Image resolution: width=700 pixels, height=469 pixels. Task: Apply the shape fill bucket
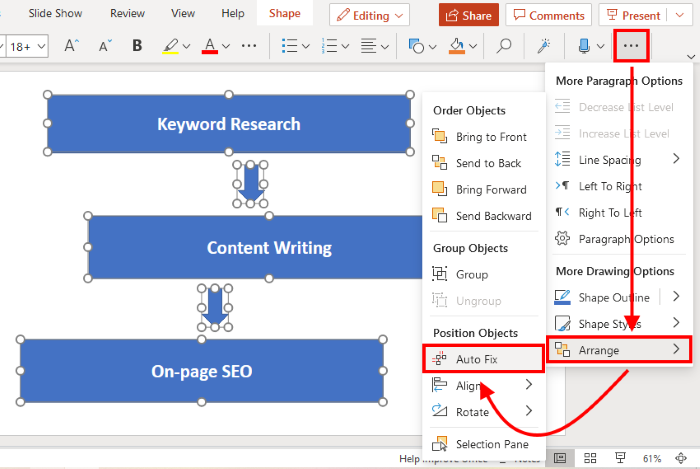coord(457,46)
